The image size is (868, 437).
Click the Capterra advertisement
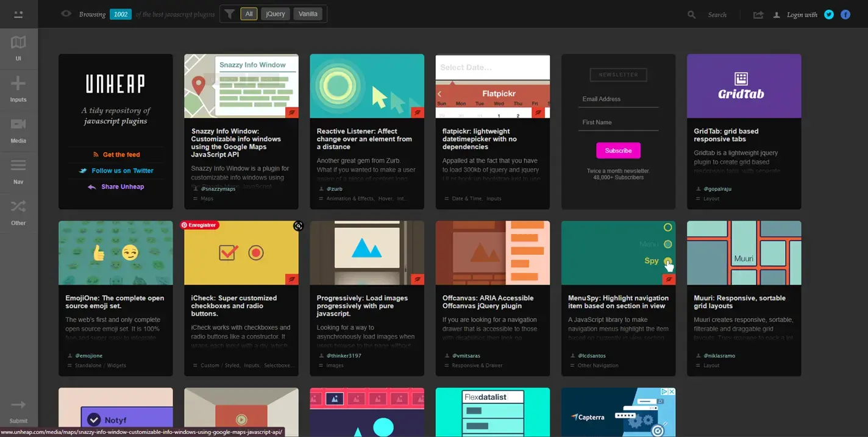tap(618, 412)
